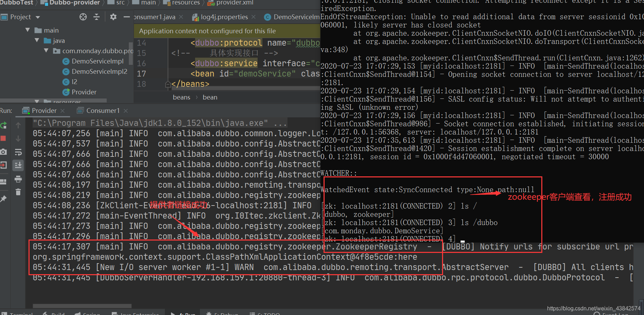Click the ClassPathXmlApplicationContext log line

225,257
